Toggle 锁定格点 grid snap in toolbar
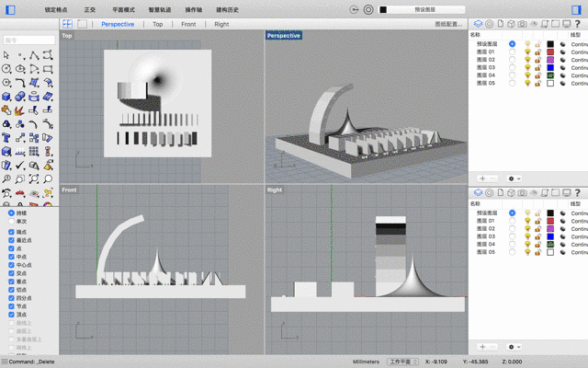Screen dimensions: 588x368 [x=55, y=10]
